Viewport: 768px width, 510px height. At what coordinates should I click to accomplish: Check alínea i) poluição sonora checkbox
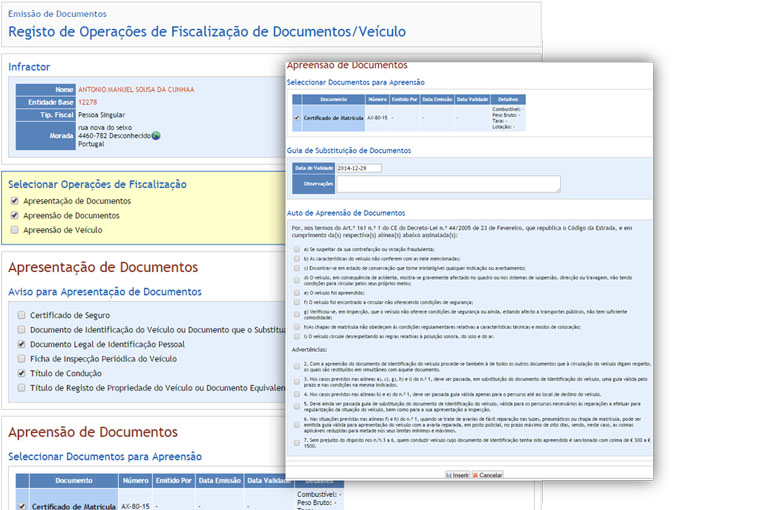pos(297,336)
